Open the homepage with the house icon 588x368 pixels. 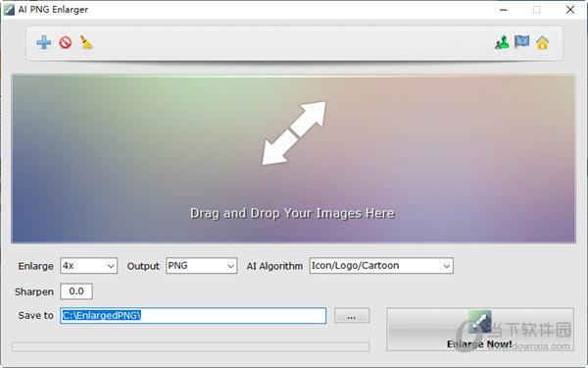(x=542, y=42)
